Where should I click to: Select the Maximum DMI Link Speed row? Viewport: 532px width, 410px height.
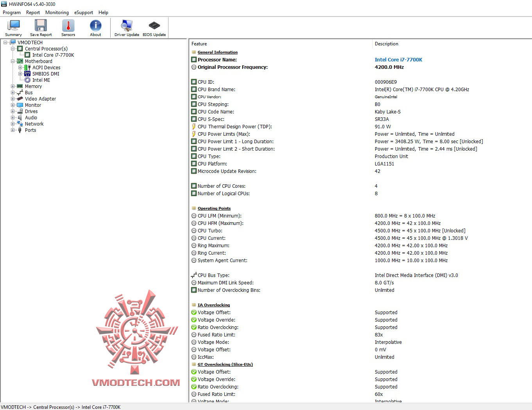[360, 282]
